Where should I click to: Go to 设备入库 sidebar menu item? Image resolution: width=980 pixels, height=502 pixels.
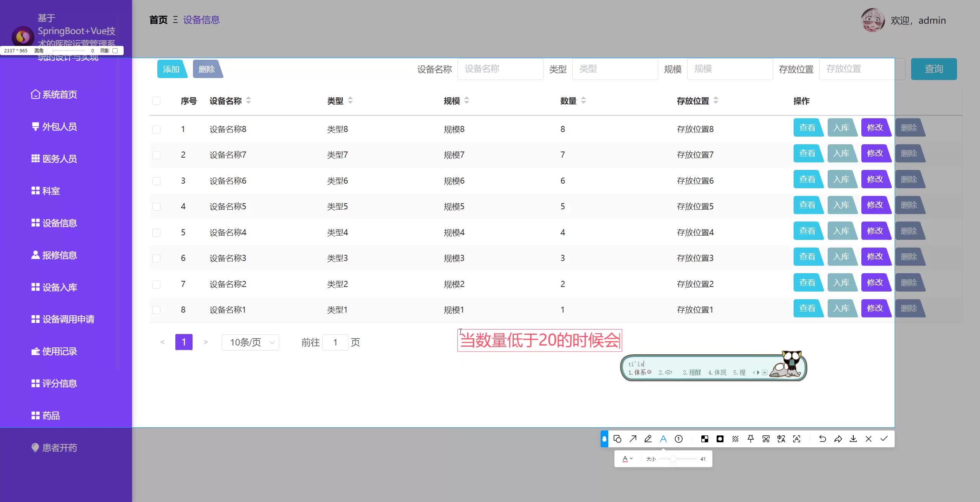(59, 287)
